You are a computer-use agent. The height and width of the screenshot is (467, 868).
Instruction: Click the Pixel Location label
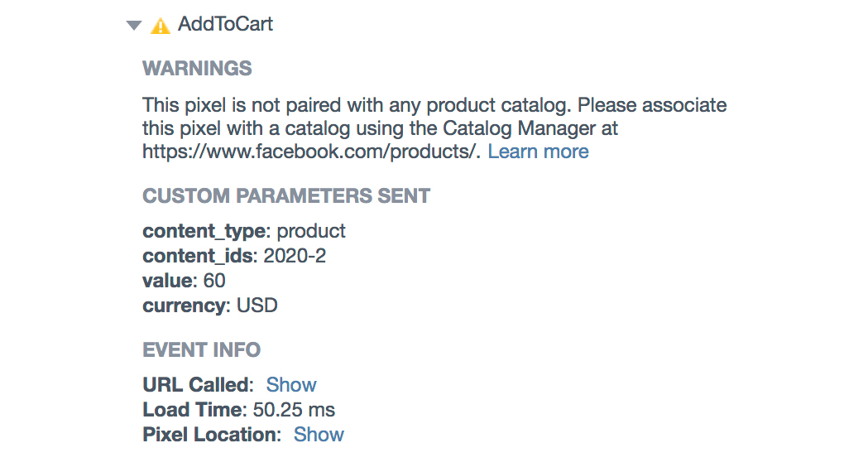tap(212, 435)
